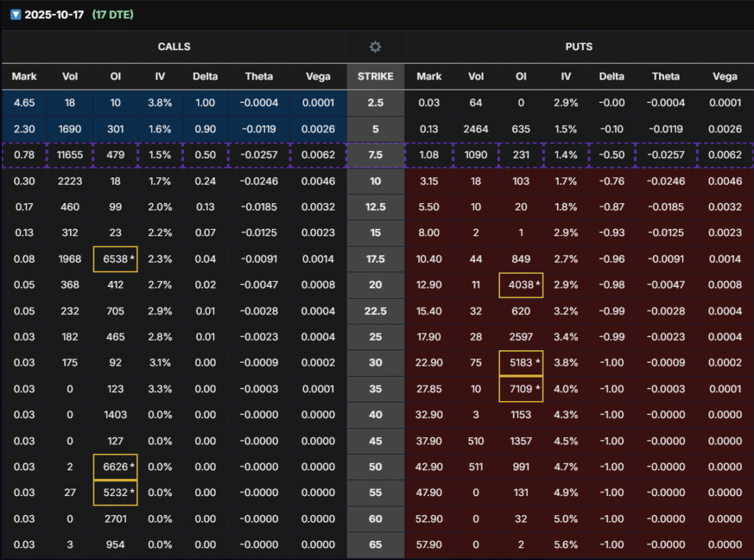Click the calls Delta column header
Screen dimensions: 754x560
point(205,77)
